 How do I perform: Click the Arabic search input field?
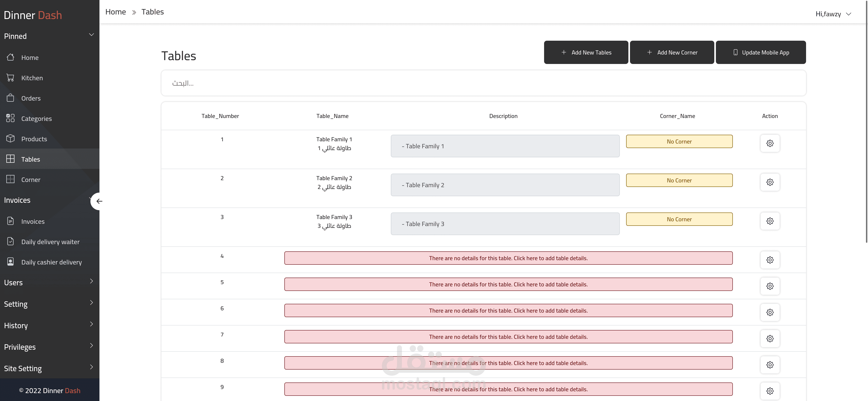click(483, 83)
